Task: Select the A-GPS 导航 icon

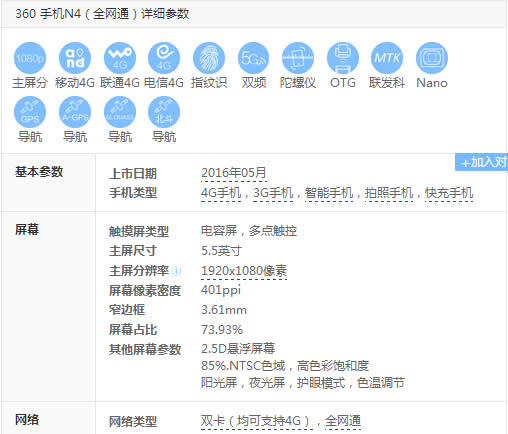Action: coord(75,112)
